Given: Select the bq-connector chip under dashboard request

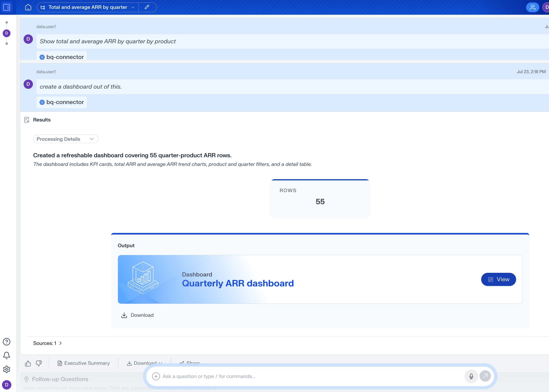Looking at the screenshot, I should tap(62, 102).
